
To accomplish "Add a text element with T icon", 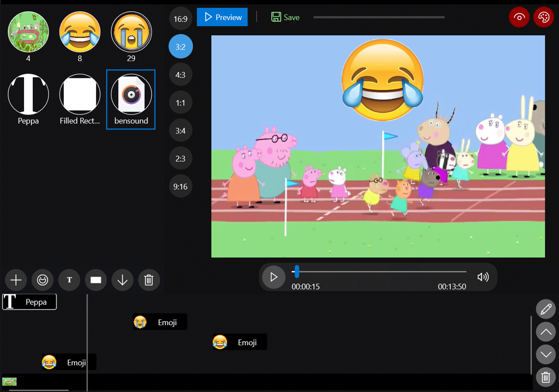I will click(x=69, y=280).
